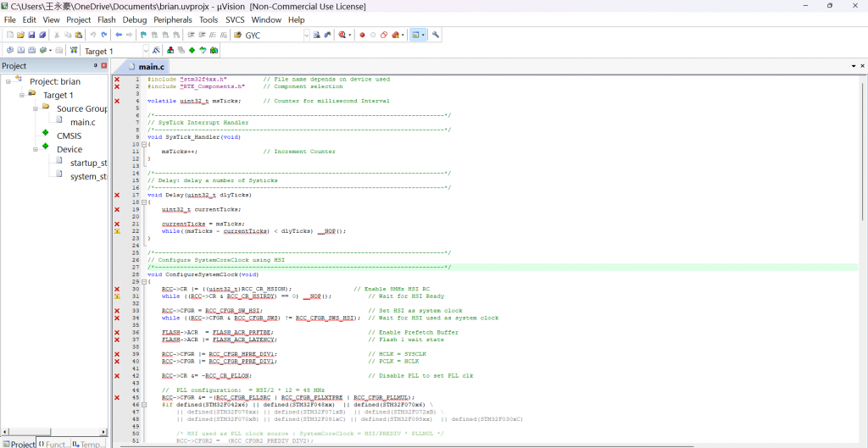This screenshot has width=868, height=448.
Task: Open the GYC find combo box dropdown
Action: tap(307, 35)
